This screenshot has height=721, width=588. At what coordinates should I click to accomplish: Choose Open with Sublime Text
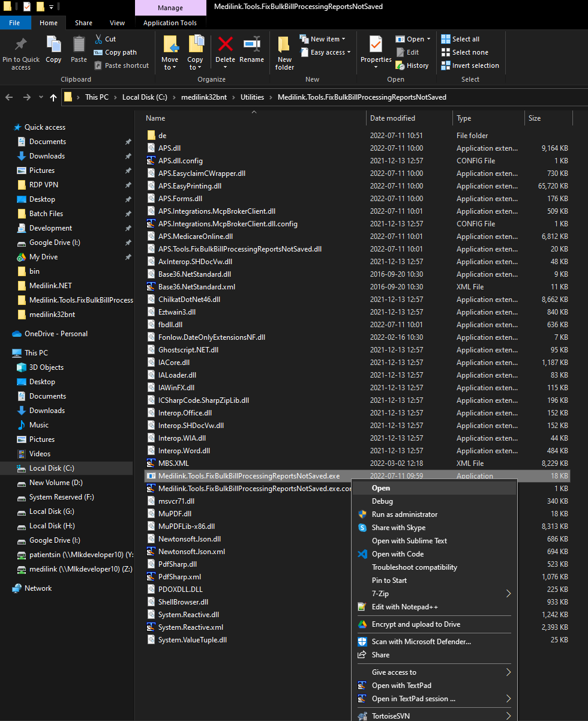point(433,541)
